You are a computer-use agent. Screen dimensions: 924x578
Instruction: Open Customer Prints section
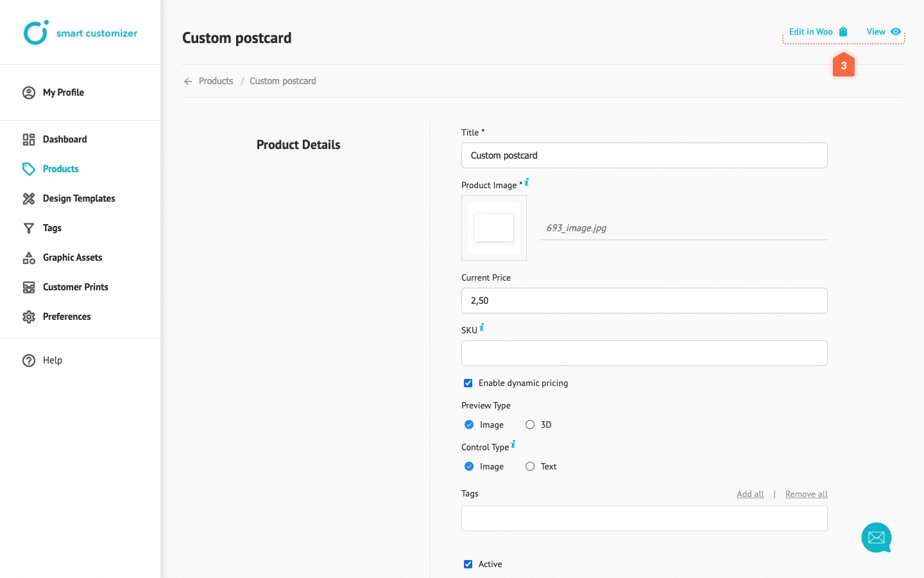[76, 287]
